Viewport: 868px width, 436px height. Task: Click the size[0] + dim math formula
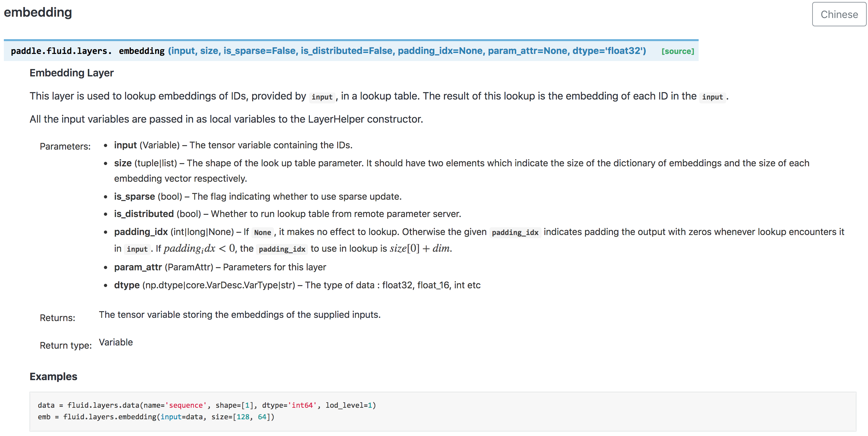(x=420, y=249)
